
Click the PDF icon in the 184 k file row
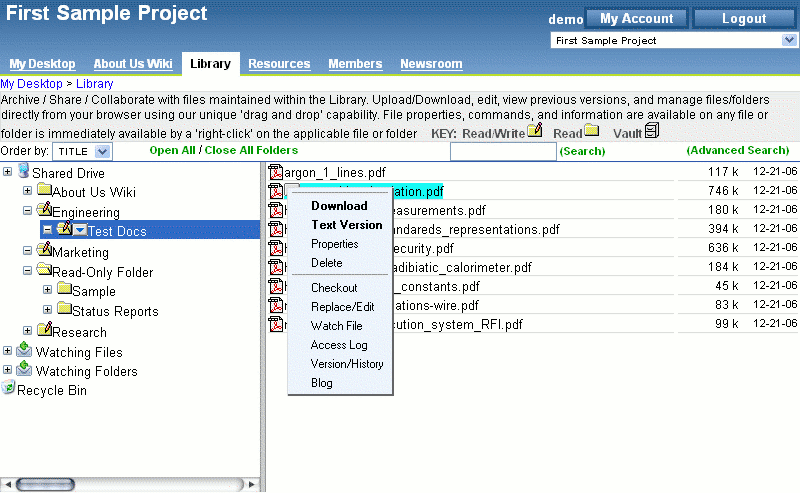276,267
